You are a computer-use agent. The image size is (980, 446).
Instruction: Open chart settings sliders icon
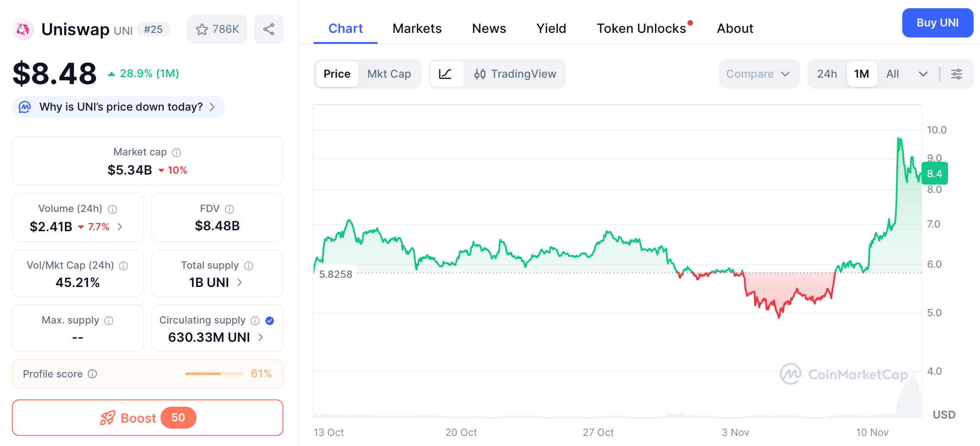tap(956, 74)
